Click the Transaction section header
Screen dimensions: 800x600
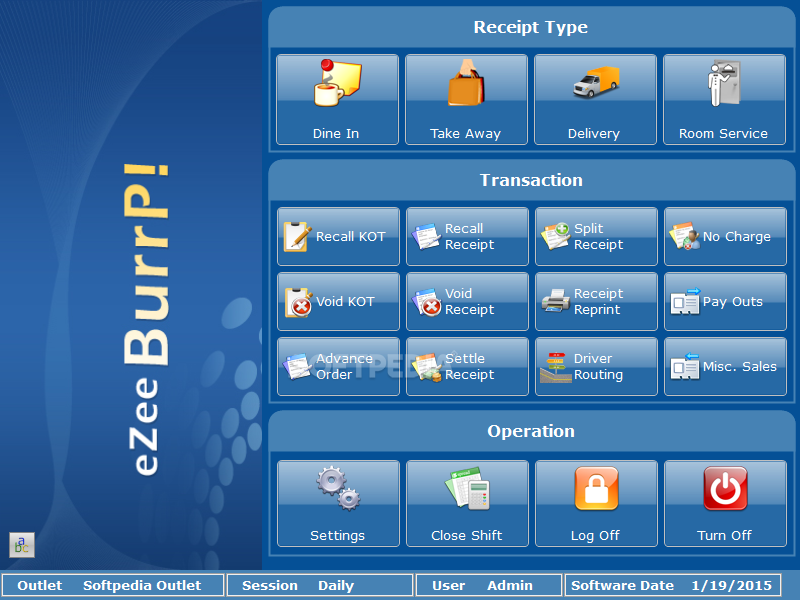(x=531, y=180)
